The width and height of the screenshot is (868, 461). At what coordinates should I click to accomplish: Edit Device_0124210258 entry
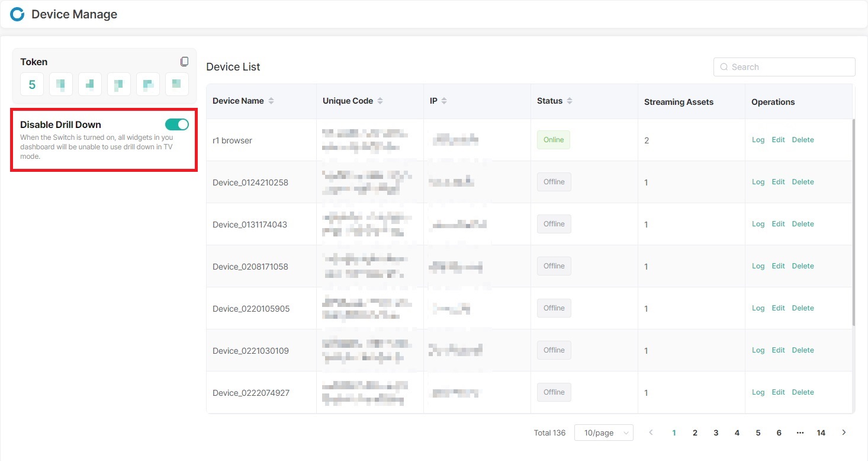coord(778,182)
